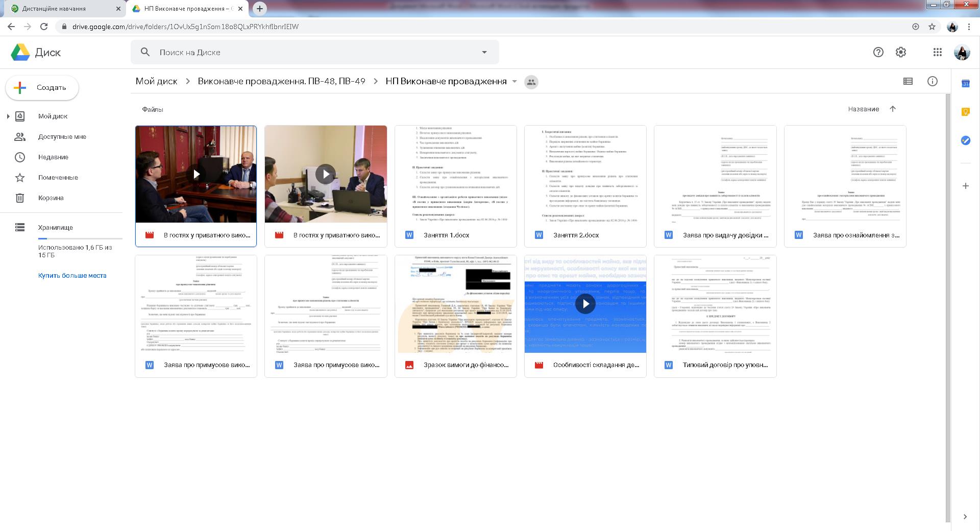
Task: Focus the Drive search field
Action: pyautogui.click(x=314, y=52)
